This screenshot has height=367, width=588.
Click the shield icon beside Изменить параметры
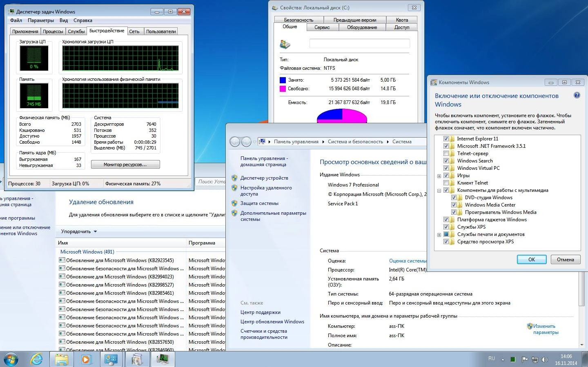[530, 326]
